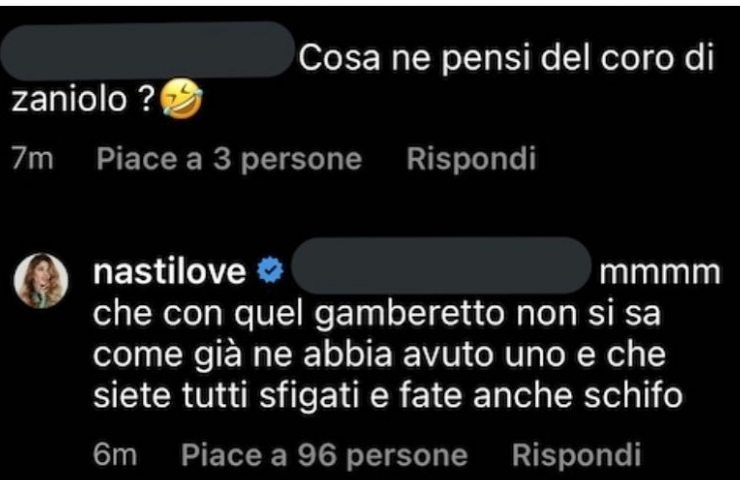The height and width of the screenshot is (480, 740).
Task: Click the text "Cosa ne pensi del coro di"
Action: pyautogui.click(x=507, y=59)
